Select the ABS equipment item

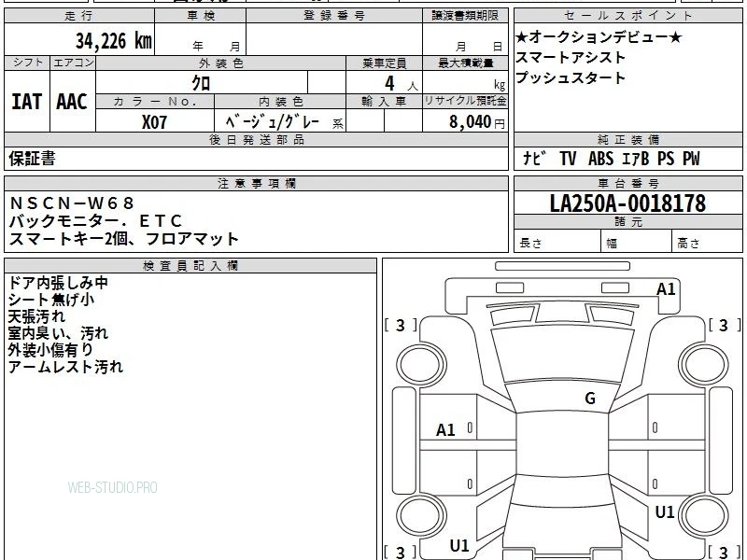(x=600, y=158)
